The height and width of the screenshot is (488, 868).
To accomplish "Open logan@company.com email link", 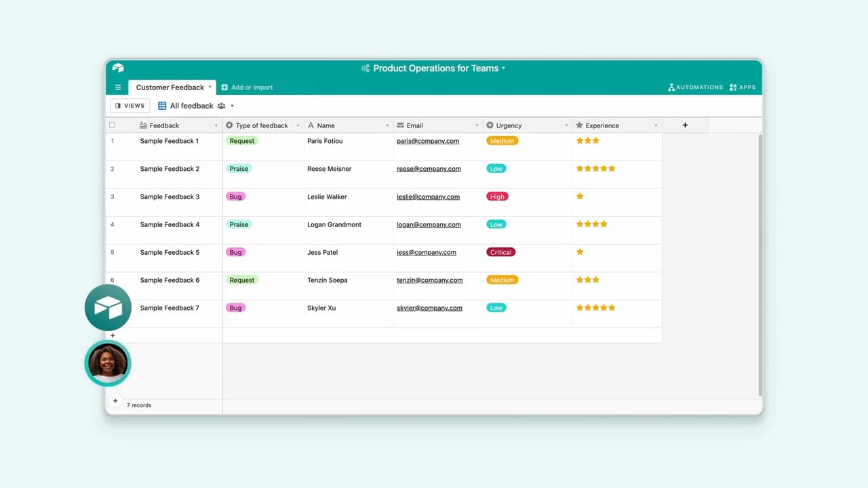I will (429, 224).
